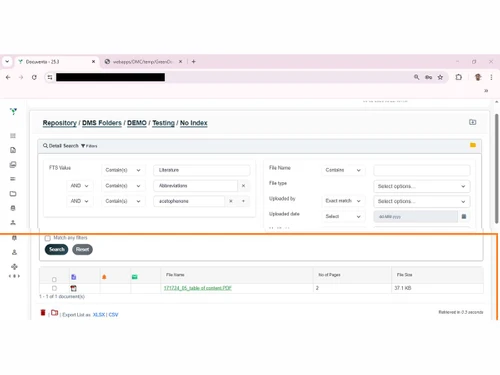This screenshot has width=500, height=375.
Task: Add another FTS filter row
Action: (243, 201)
